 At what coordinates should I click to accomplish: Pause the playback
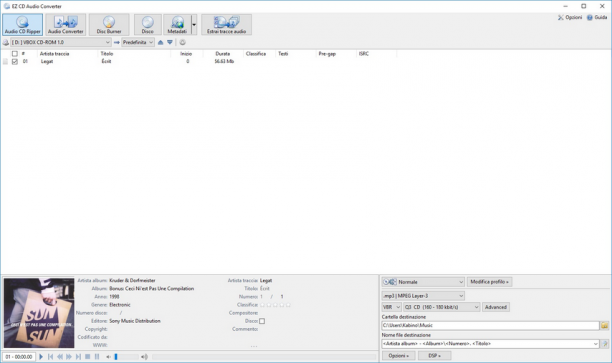tap(97, 356)
